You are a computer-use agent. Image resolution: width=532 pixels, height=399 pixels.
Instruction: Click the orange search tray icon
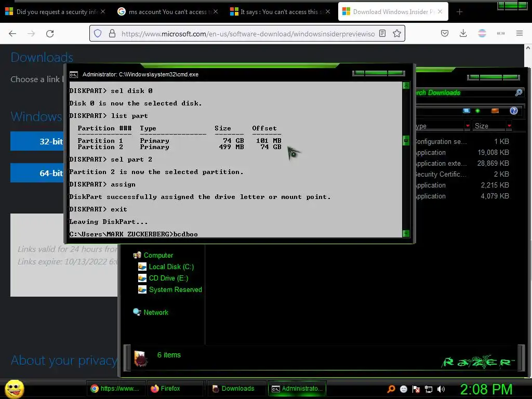coord(391,389)
